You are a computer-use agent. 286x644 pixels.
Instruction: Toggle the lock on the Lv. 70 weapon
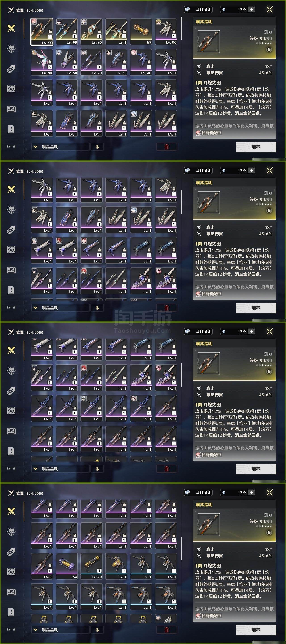[99, 62]
